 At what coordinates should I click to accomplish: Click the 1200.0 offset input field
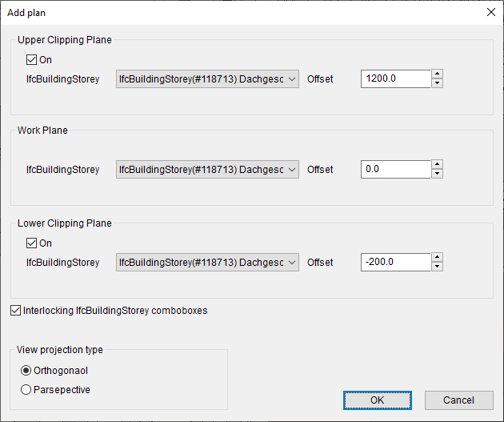tap(396, 78)
